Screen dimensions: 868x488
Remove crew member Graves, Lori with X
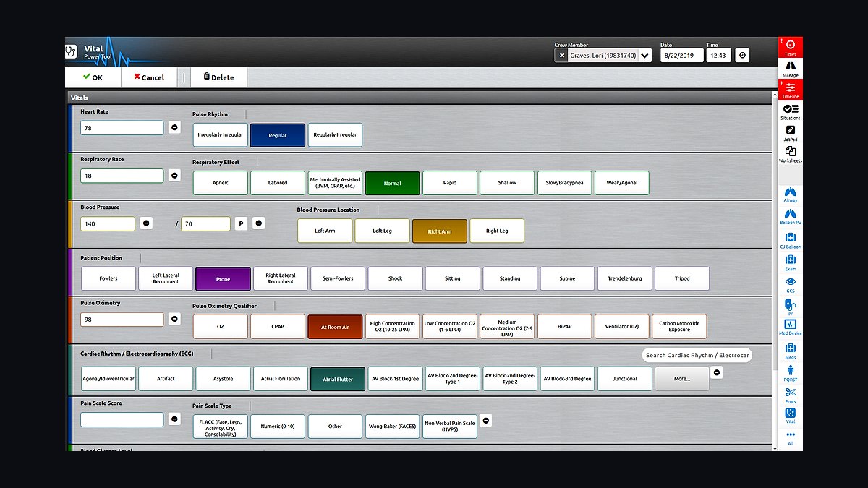tap(561, 56)
